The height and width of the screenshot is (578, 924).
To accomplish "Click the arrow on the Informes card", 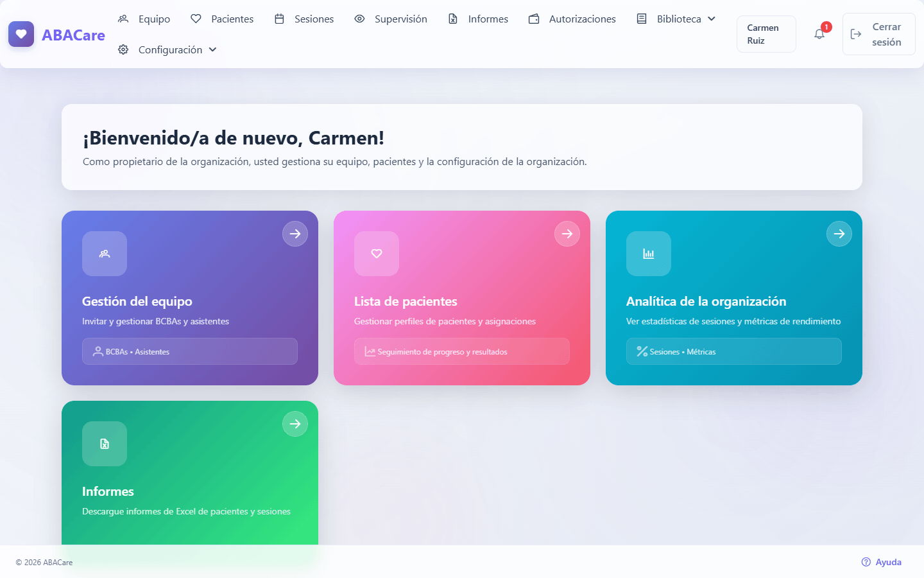I will (295, 424).
